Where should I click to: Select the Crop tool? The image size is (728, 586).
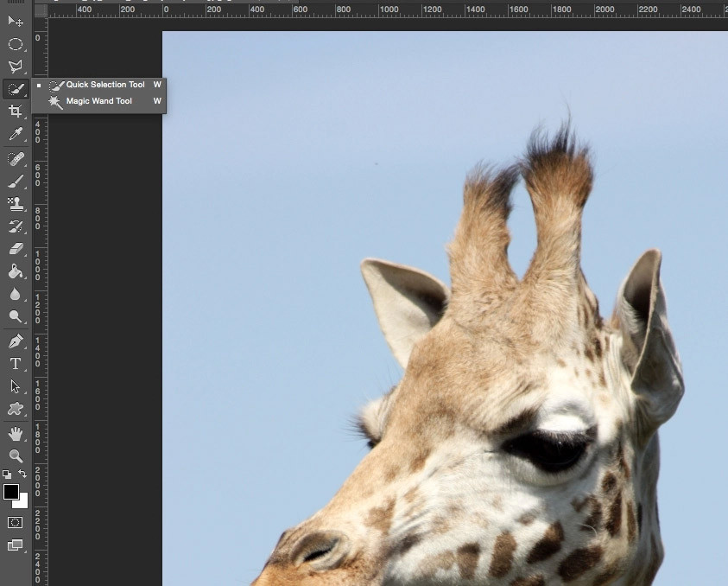tap(15, 111)
